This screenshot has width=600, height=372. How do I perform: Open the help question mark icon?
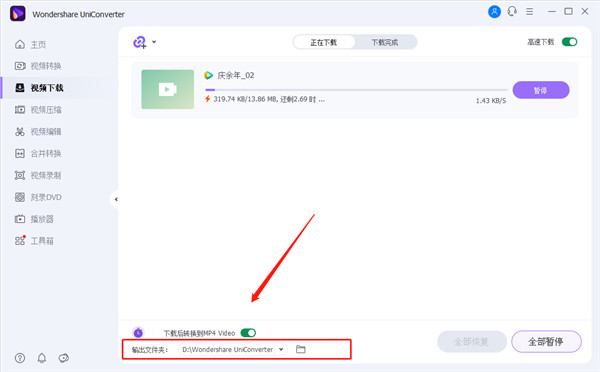[20, 358]
